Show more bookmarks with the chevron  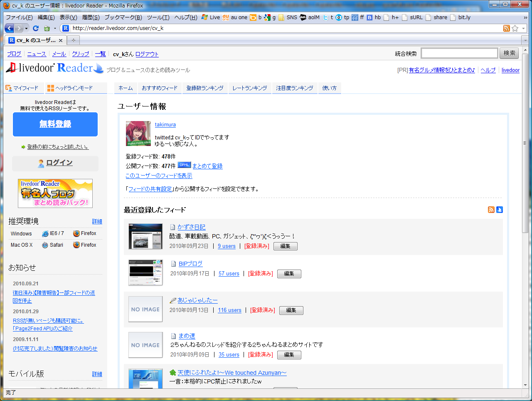click(x=525, y=17)
